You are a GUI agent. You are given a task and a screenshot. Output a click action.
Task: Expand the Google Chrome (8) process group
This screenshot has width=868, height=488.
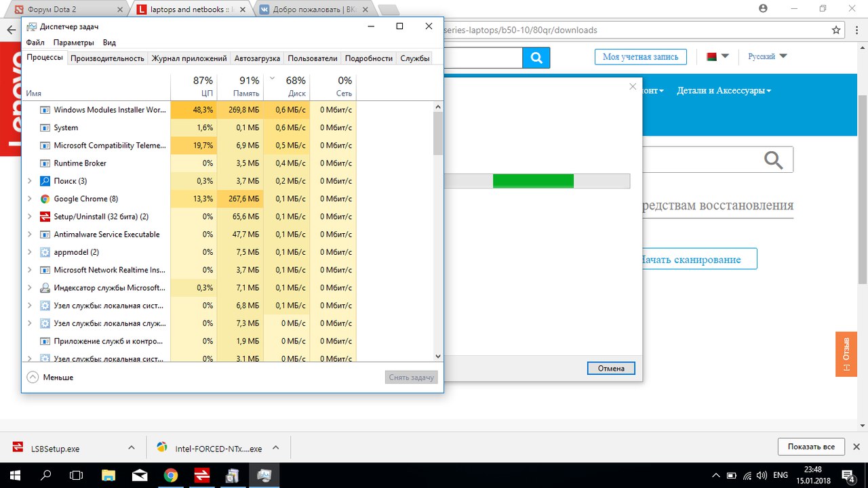tap(29, 199)
